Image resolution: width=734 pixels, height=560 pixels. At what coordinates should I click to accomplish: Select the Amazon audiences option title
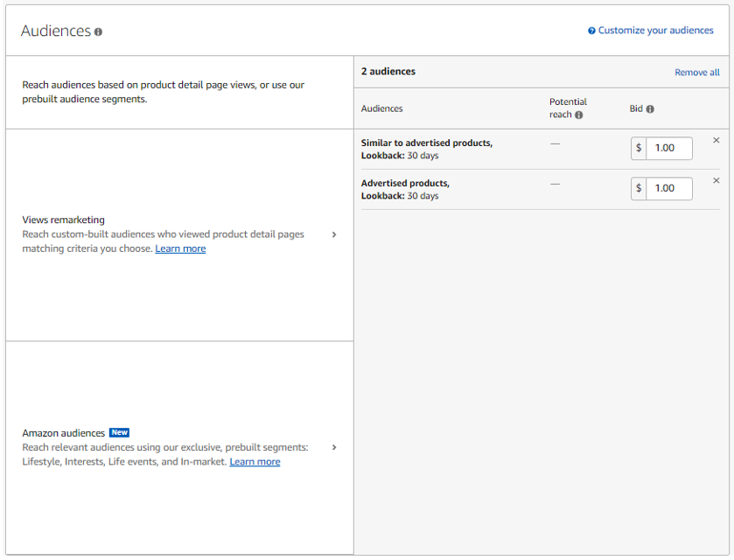(x=63, y=433)
